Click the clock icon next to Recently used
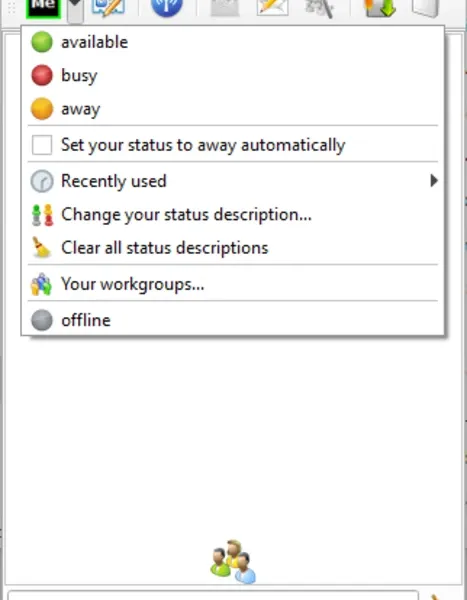The height and width of the screenshot is (600, 467). point(42,181)
